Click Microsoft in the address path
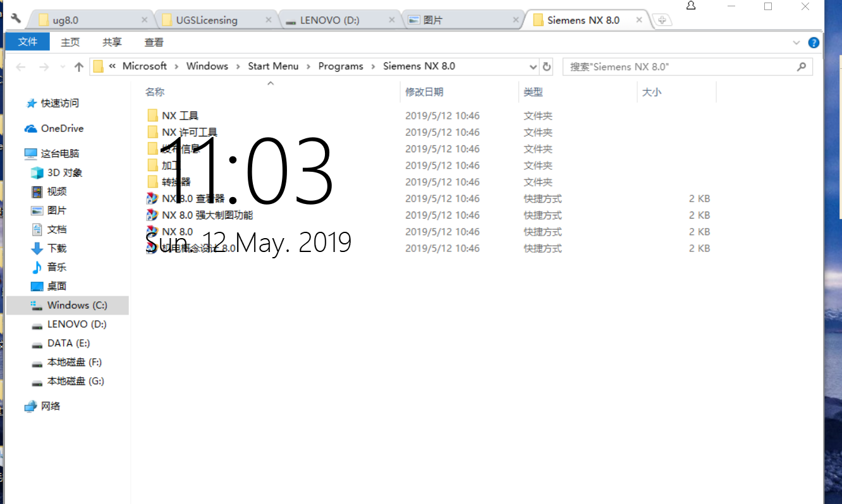The width and height of the screenshot is (842, 504). point(145,66)
